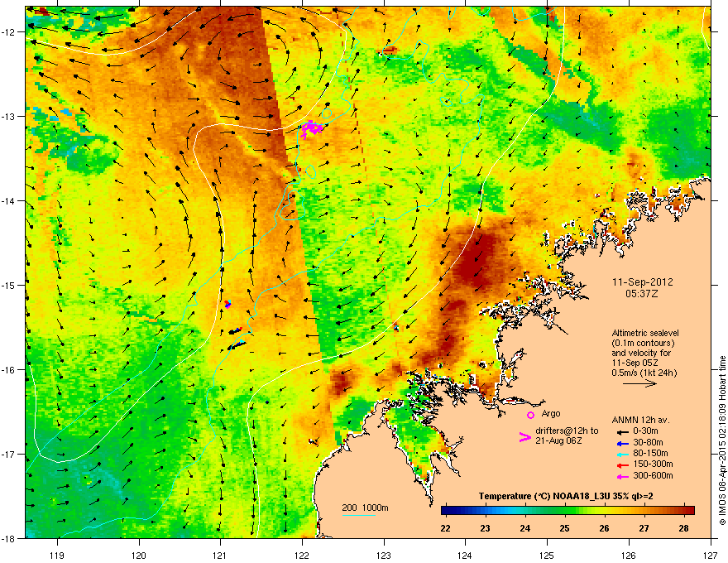Click the '21-Aug 06Z' text

[x=558, y=440]
